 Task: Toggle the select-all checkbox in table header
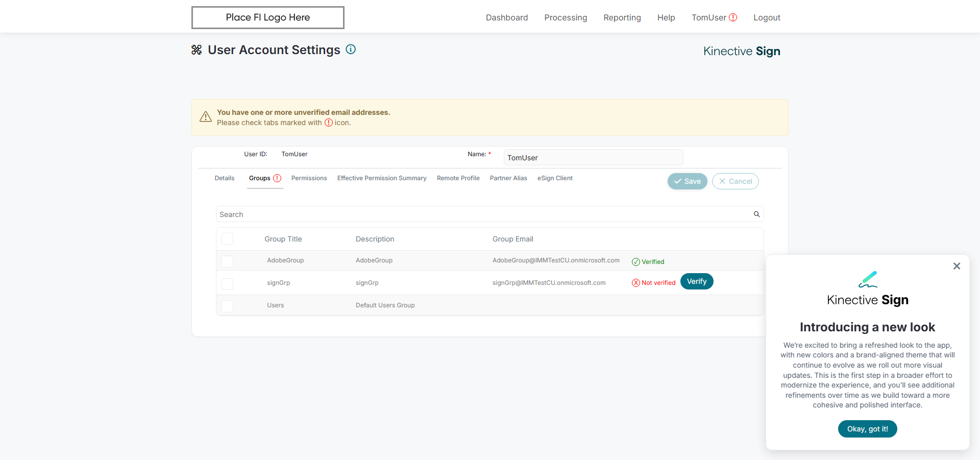coord(228,239)
